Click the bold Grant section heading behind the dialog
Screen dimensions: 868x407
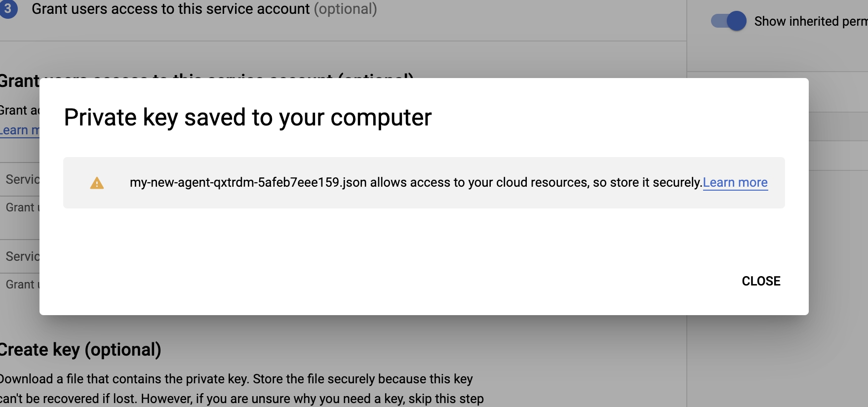pyautogui.click(x=20, y=81)
